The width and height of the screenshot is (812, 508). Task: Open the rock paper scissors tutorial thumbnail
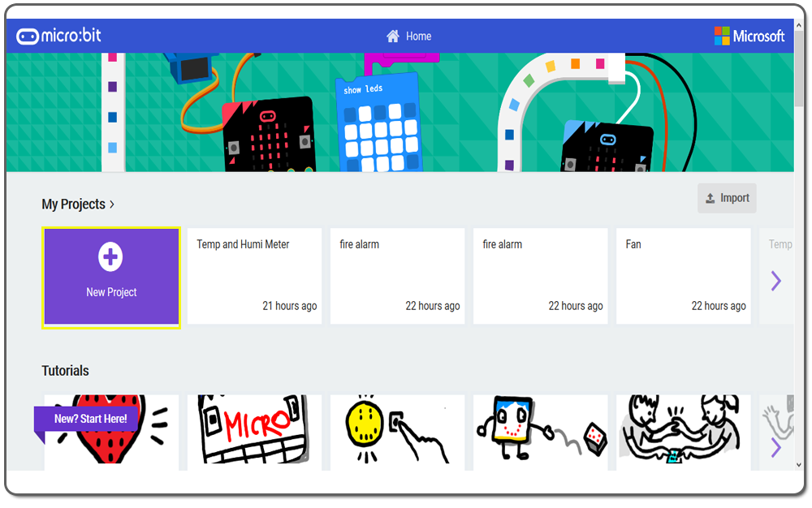click(683, 433)
